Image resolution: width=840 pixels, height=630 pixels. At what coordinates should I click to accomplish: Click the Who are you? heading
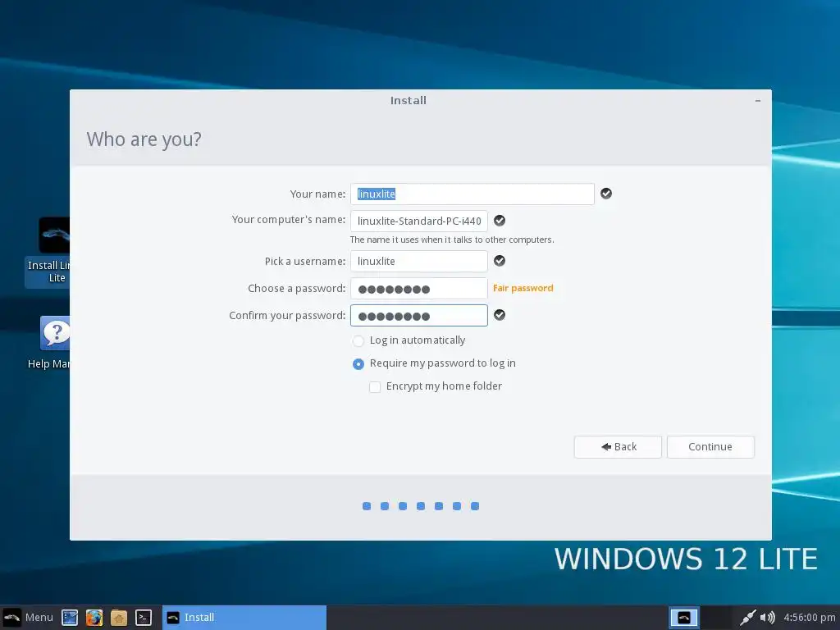(144, 139)
